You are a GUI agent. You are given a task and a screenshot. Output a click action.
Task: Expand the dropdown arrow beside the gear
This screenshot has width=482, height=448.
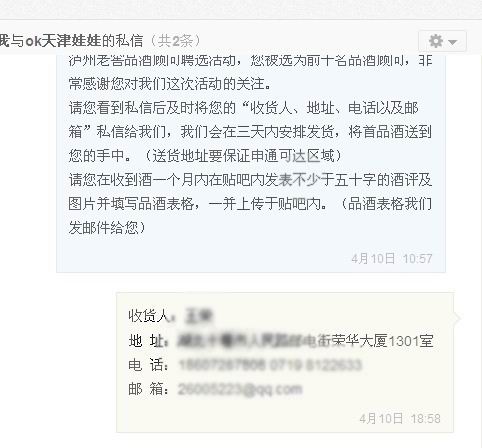pyautogui.click(x=453, y=42)
